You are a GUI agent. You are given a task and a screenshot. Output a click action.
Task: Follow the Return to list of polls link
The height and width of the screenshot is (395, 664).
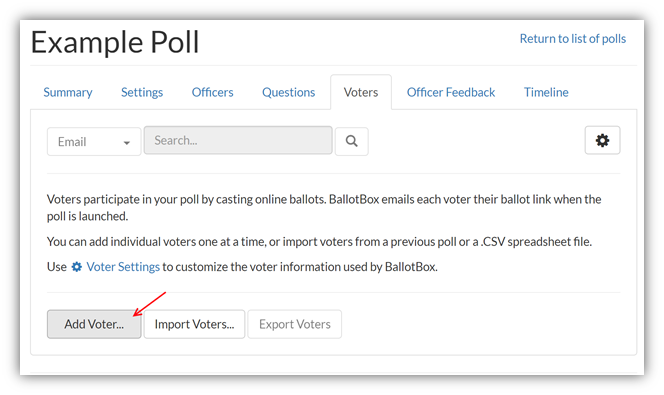573,39
